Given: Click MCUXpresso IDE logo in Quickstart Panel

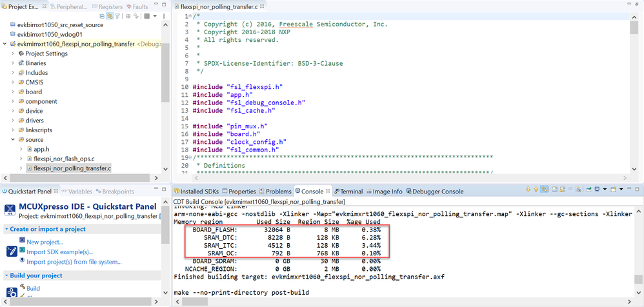Looking at the screenshot, I should (x=10, y=210).
